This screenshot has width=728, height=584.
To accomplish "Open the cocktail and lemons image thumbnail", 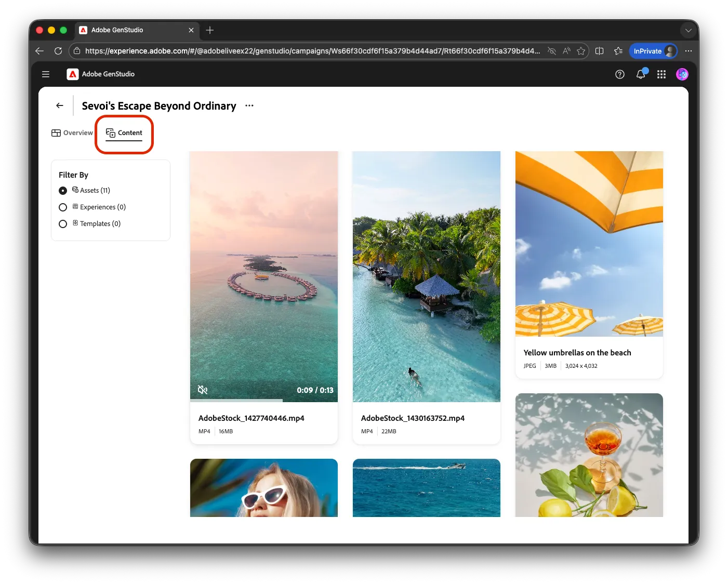I will tap(589, 455).
